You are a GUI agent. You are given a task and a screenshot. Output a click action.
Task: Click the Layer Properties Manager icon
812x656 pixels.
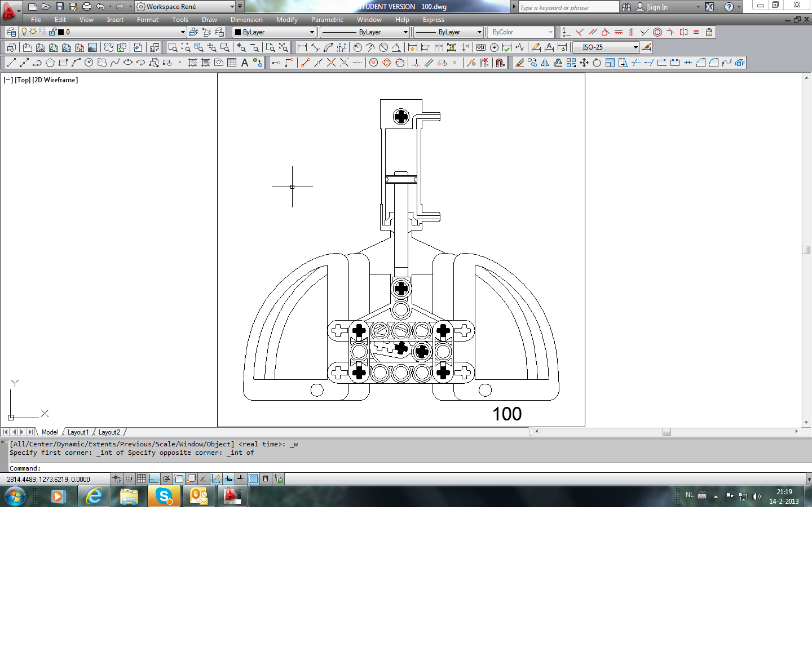point(11,32)
